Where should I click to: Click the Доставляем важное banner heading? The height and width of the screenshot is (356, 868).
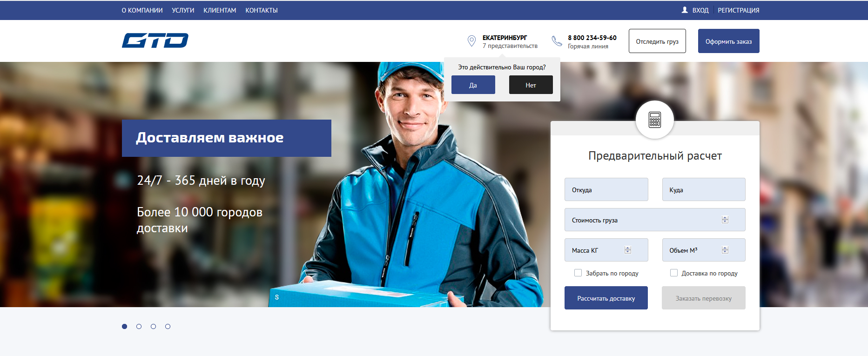(210, 138)
